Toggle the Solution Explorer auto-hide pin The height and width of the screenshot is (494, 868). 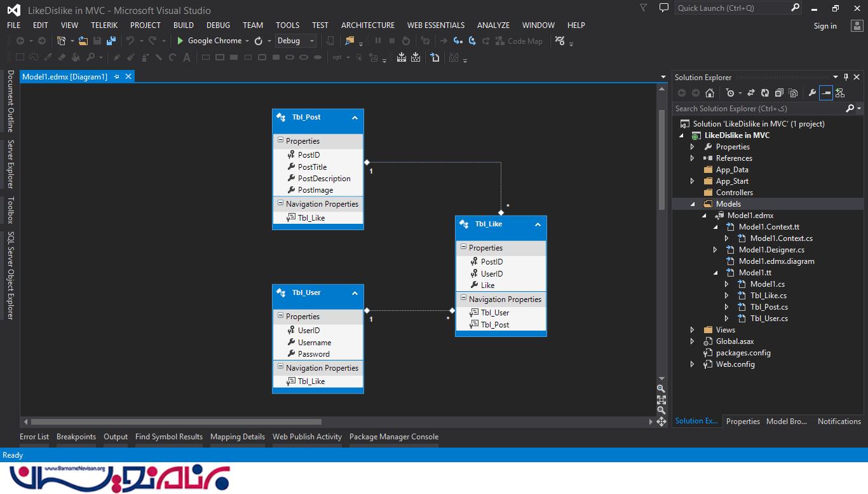846,77
